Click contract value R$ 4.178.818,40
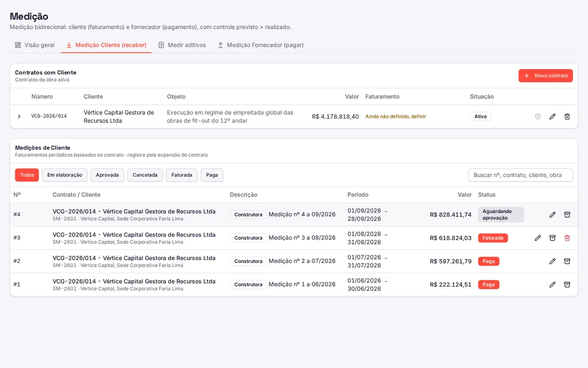Viewport: 588px width, 368px height. click(x=335, y=117)
